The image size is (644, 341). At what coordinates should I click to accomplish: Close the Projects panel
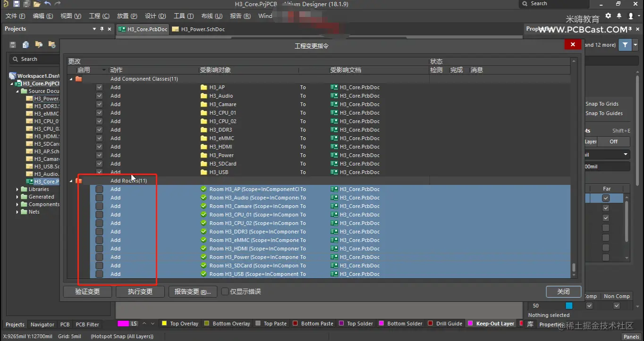110,29
